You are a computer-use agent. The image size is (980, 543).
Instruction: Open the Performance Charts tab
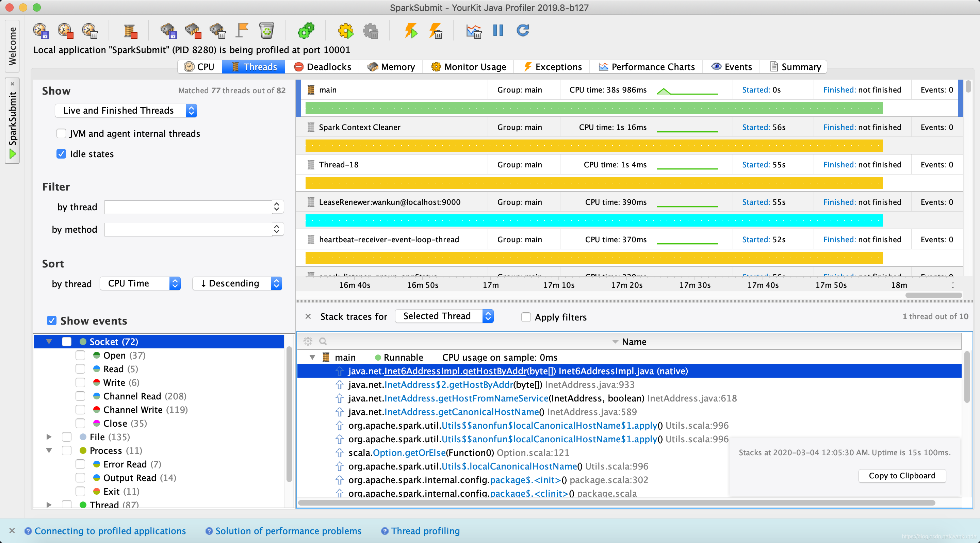click(647, 67)
